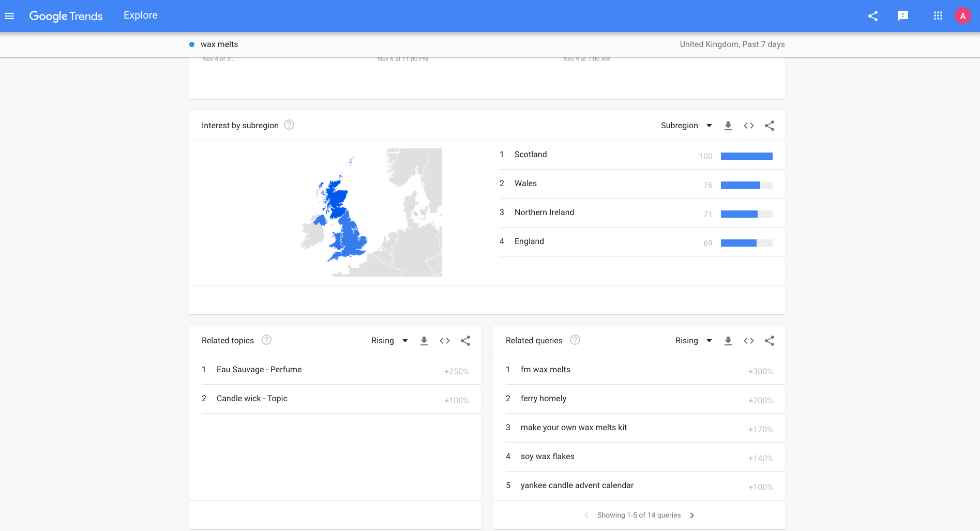980x531 pixels.
Task: Open embed code for Related topics
Action: point(445,341)
